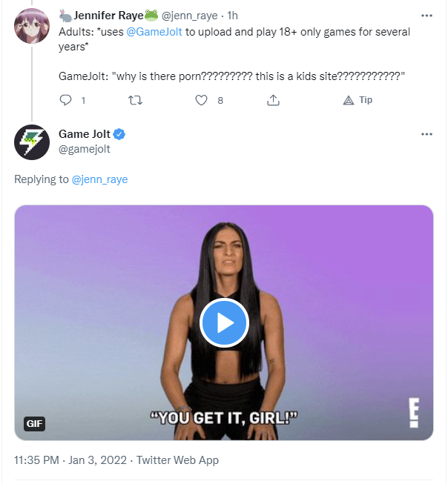Viewport: 448px width, 484px height.
Task: Click the Game Jolt verified badge
Action: [x=119, y=134]
